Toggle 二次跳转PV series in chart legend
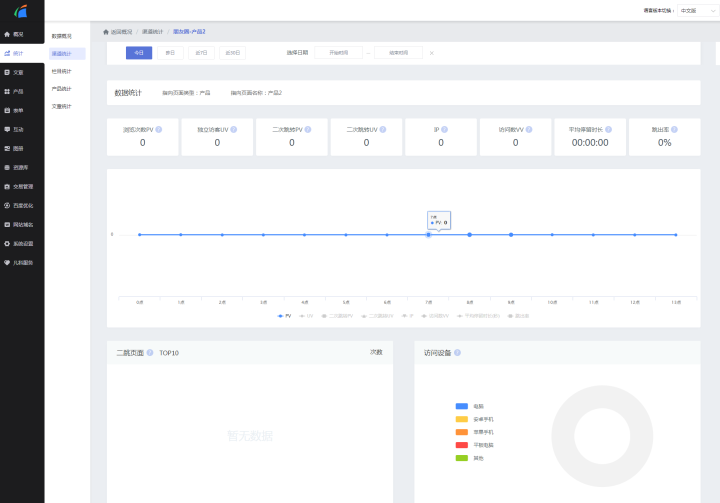 tap(337, 316)
